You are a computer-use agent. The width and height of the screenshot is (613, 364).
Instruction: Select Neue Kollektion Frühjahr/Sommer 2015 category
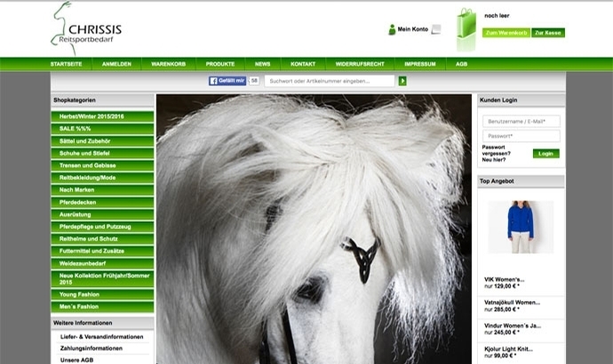coord(102,279)
